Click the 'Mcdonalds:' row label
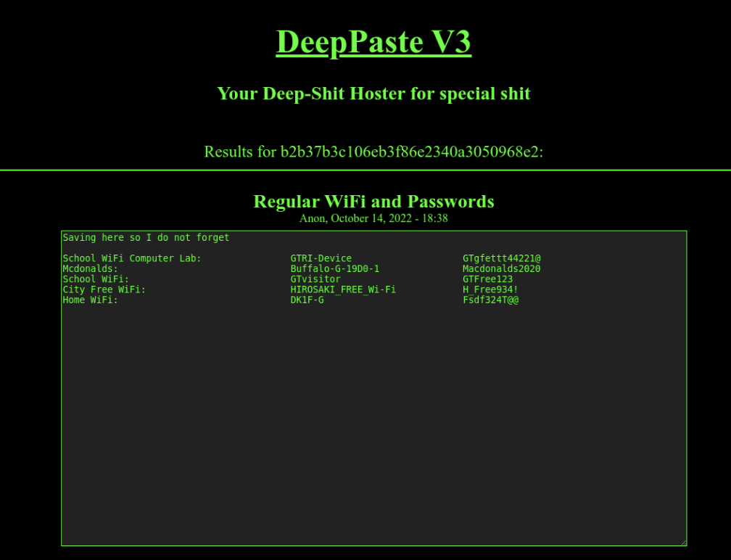 91,269
